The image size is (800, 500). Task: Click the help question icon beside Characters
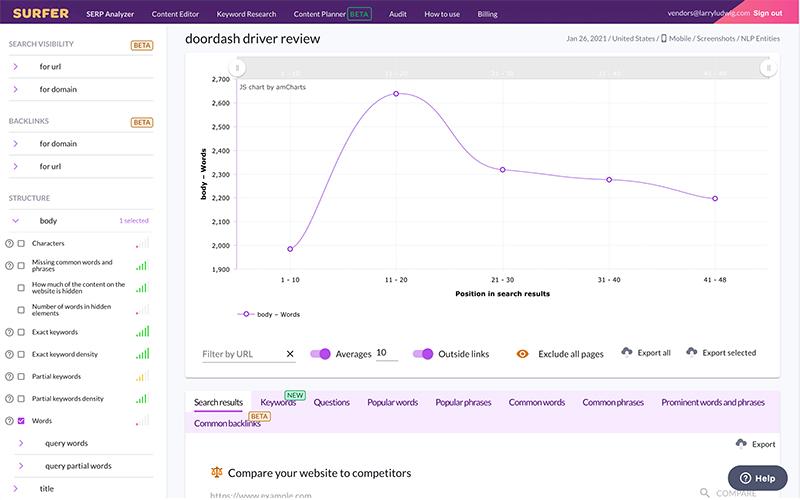click(x=9, y=243)
